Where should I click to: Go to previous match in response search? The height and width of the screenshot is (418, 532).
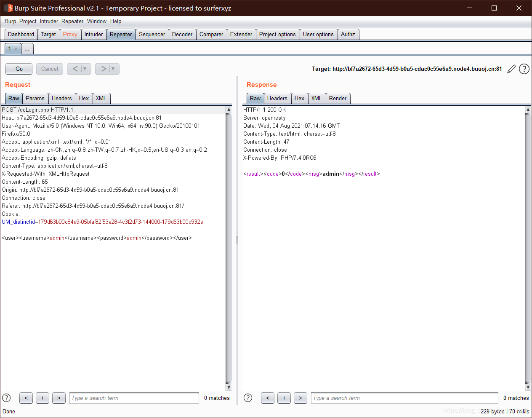coord(268,398)
